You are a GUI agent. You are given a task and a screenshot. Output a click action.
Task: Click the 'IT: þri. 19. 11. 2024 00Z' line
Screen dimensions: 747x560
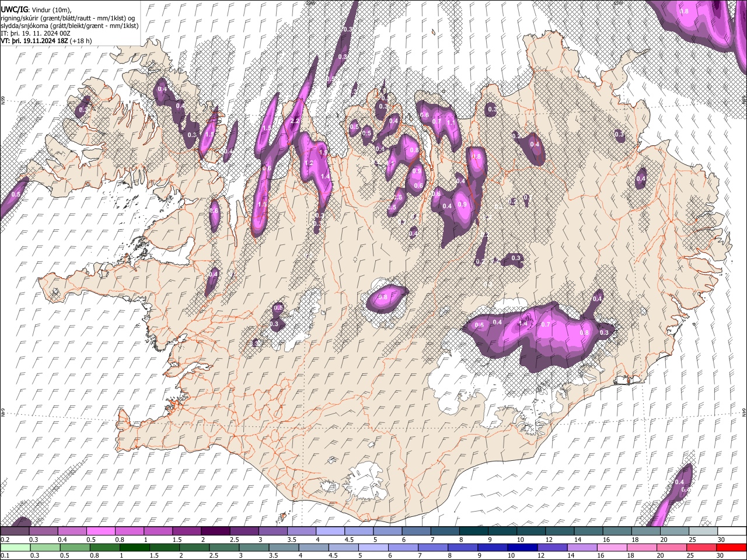pos(36,34)
